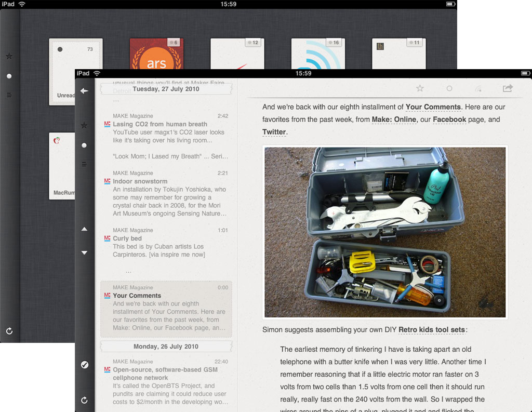Tap the toolbox photo in article
The width and height of the screenshot is (532, 412).
pos(385,232)
